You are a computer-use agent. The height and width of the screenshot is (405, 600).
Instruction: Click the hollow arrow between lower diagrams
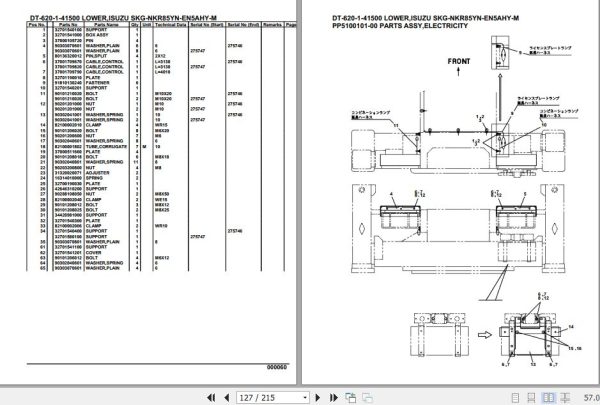[485, 335]
